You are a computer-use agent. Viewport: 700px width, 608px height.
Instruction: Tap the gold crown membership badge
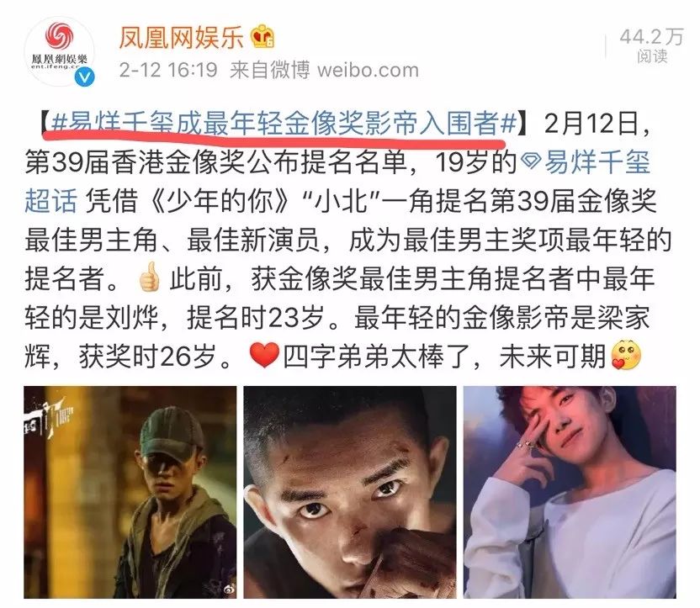(262, 36)
